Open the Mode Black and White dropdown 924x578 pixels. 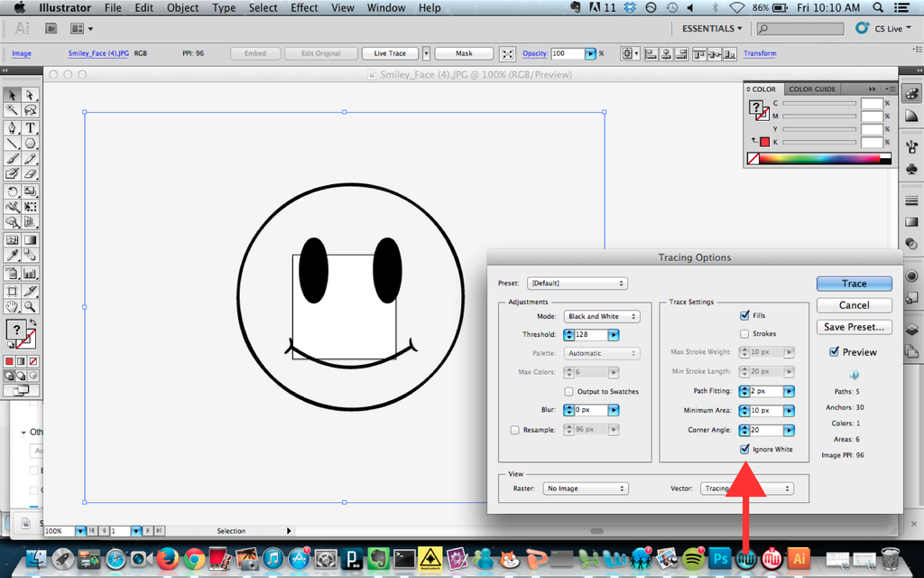[602, 316]
